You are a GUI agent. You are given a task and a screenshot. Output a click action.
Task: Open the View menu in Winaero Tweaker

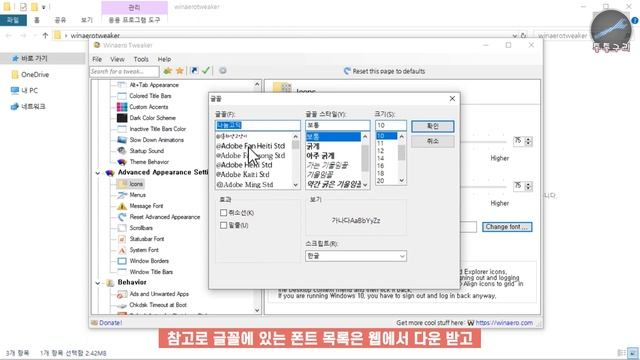tap(117, 59)
